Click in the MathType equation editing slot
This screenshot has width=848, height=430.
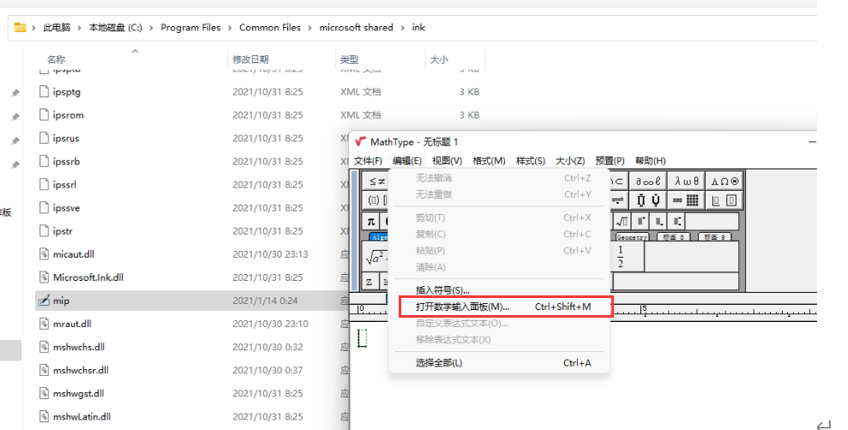[x=362, y=338]
